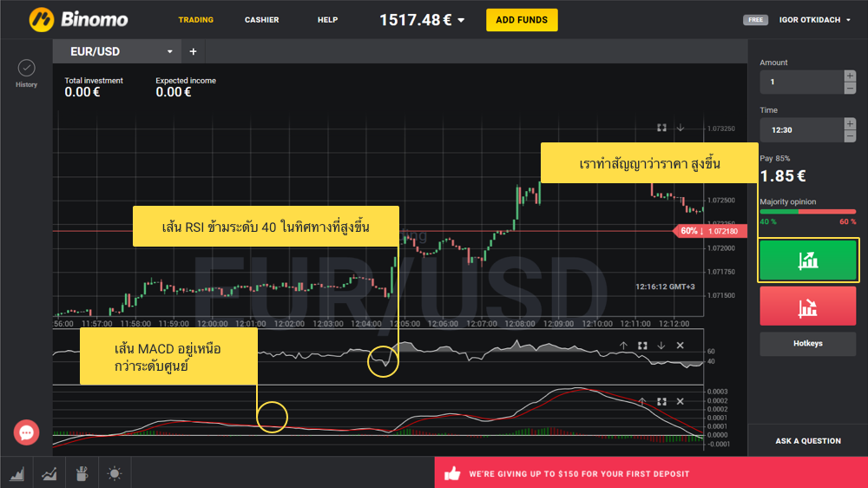The height and width of the screenshot is (488, 868).
Task: Decrease the Time with minus stepper
Action: [850, 135]
